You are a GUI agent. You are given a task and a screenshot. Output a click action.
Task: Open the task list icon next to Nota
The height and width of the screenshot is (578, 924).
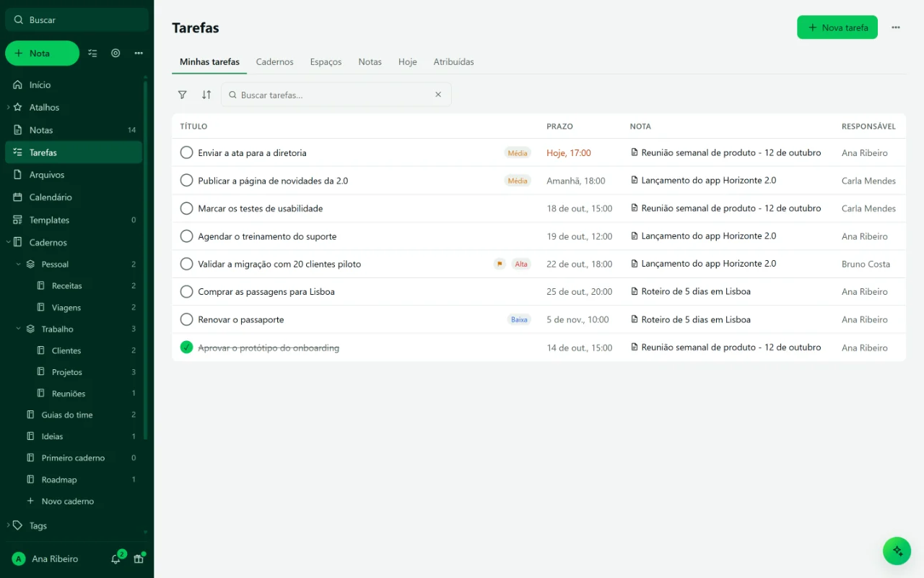(92, 53)
